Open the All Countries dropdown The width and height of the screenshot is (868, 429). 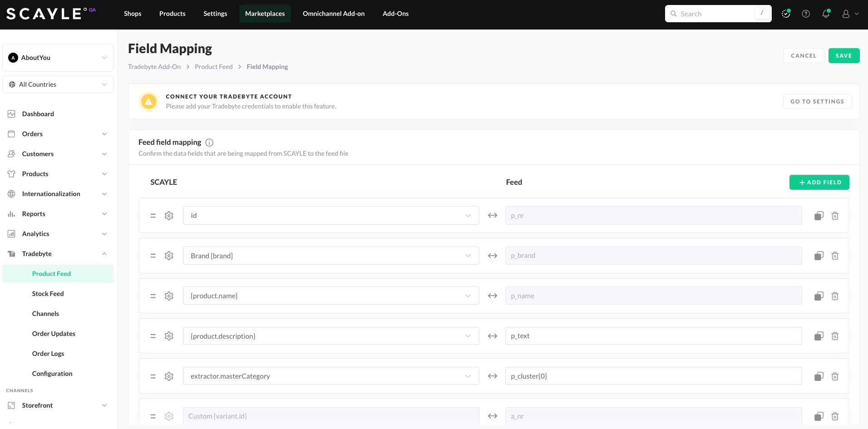(x=58, y=84)
